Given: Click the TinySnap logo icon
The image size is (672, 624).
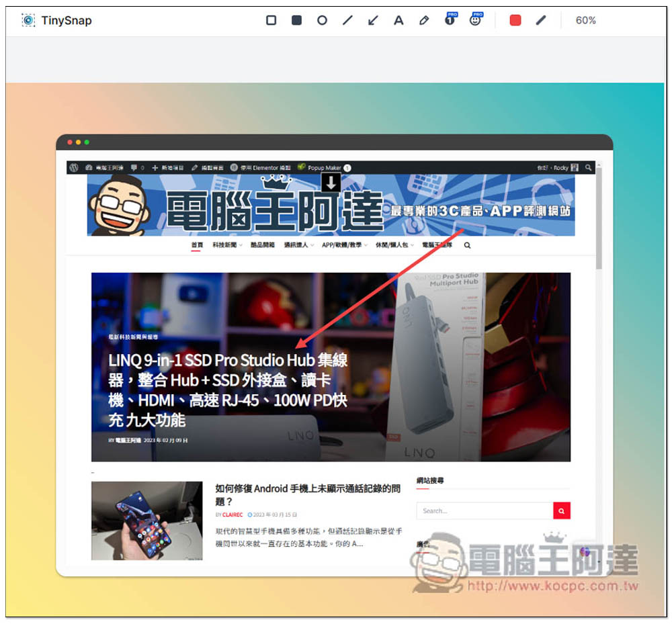Looking at the screenshot, I should tap(28, 20).
